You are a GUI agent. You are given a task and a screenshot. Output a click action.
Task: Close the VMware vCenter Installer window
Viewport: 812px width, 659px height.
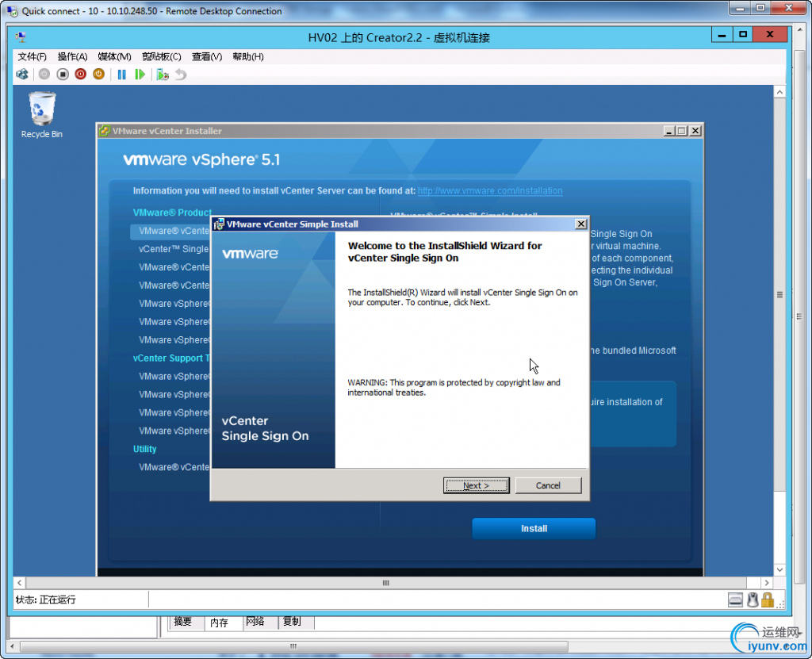(x=695, y=131)
